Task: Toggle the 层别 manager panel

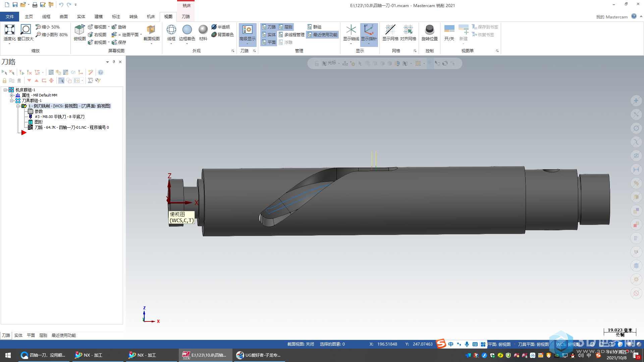Action: 286,27
